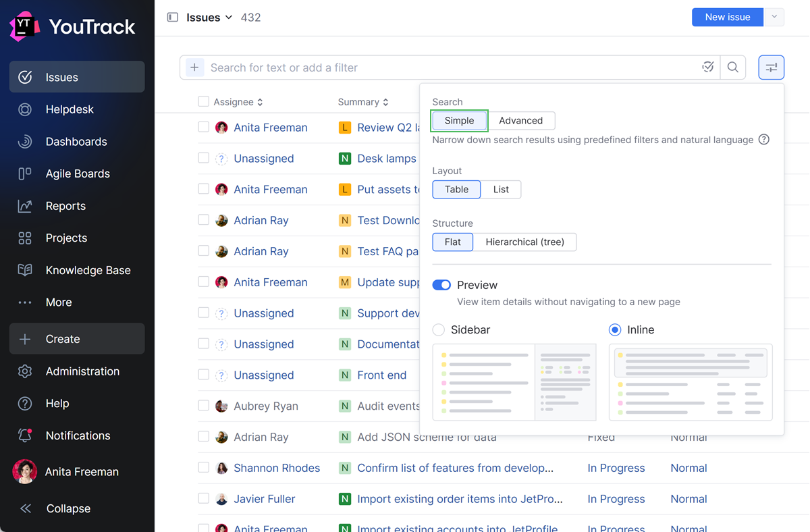Image resolution: width=810 pixels, height=532 pixels.
Task: Open the Javier Fuller assignee link
Action: [x=266, y=499]
